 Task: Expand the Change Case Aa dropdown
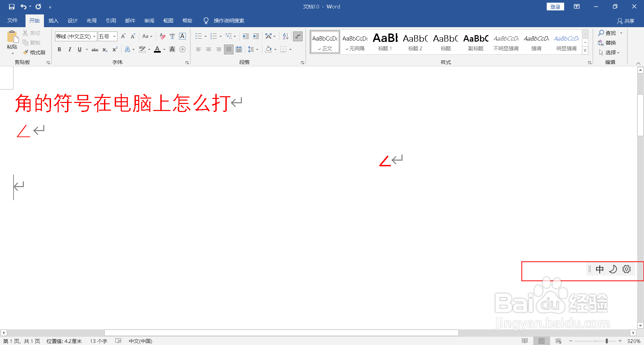click(147, 36)
